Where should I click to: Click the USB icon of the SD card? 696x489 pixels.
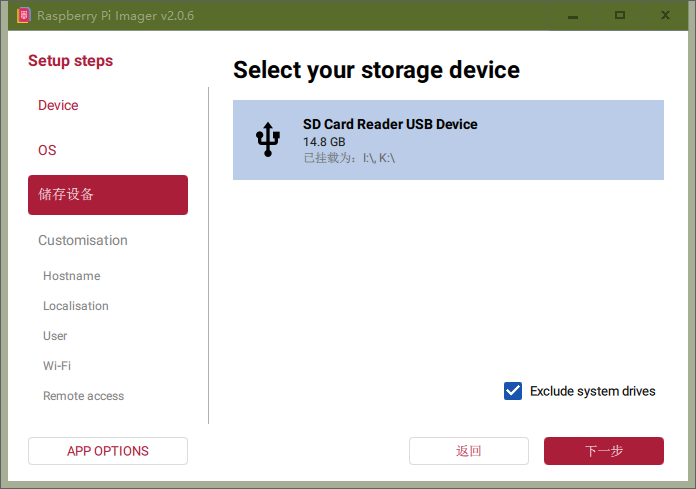point(267,140)
